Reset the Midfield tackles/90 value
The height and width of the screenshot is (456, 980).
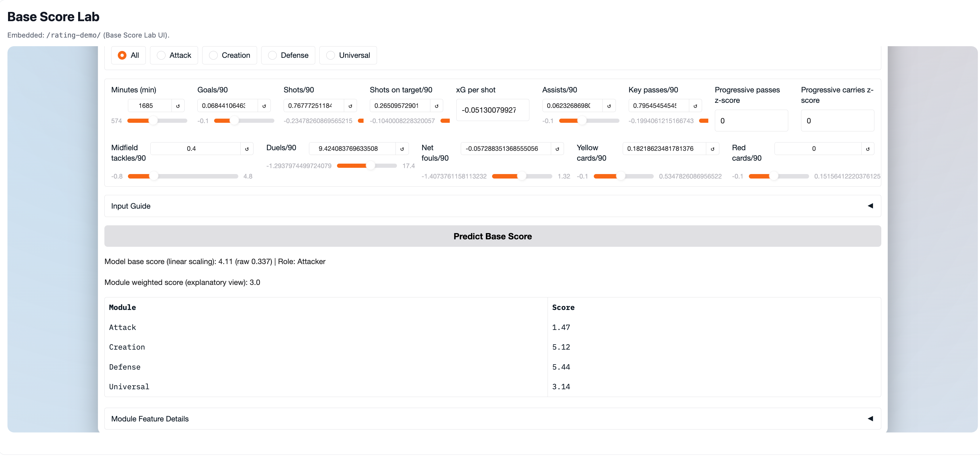point(247,148)
